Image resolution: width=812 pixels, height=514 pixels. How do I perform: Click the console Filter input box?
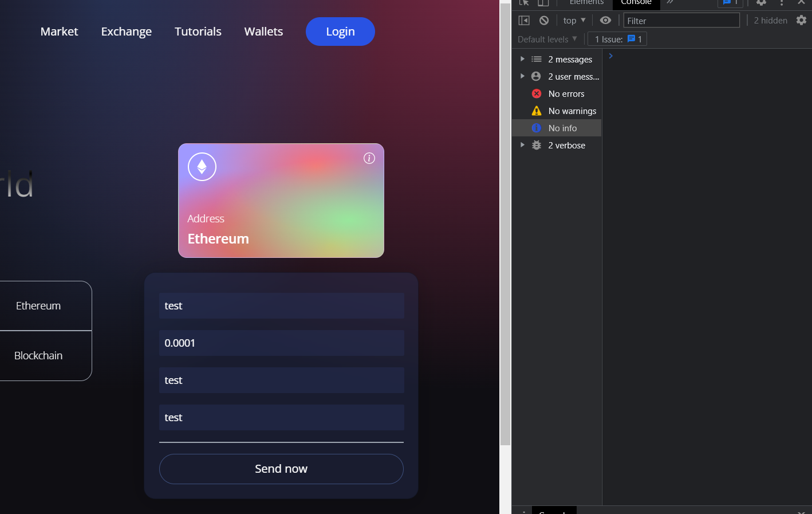(681, 20)
